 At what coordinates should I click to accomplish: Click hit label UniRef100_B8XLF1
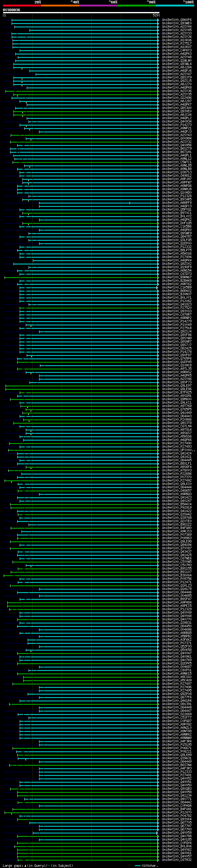177,463
